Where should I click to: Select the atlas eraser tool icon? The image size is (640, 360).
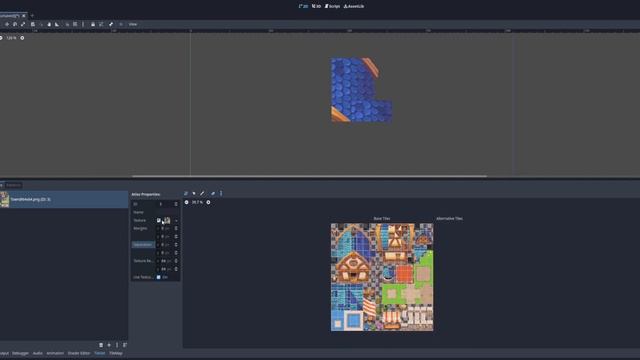pyautogui.click(x=213, y=193)
